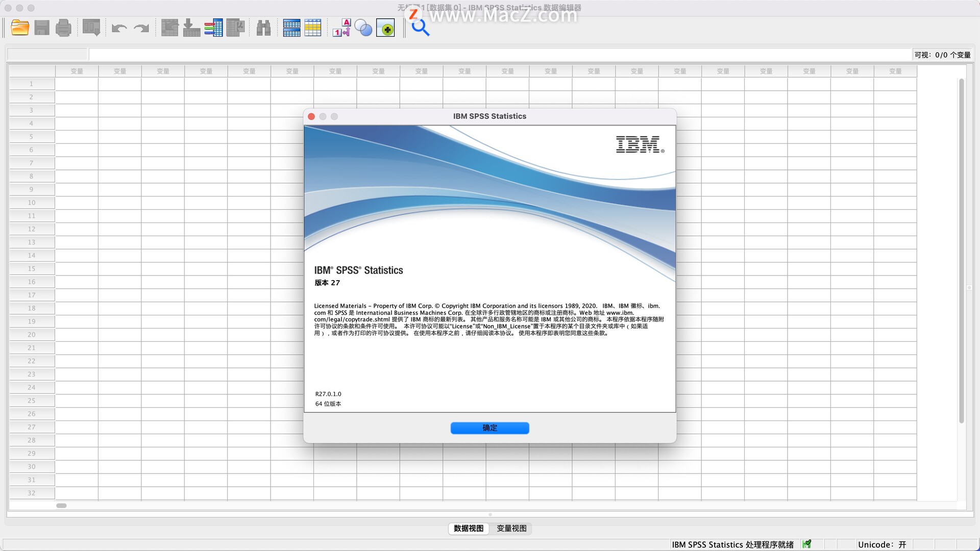Viewport: 980px width, 551px height.
Task: Select the first 变量 column header
Action: pos(77,71)
